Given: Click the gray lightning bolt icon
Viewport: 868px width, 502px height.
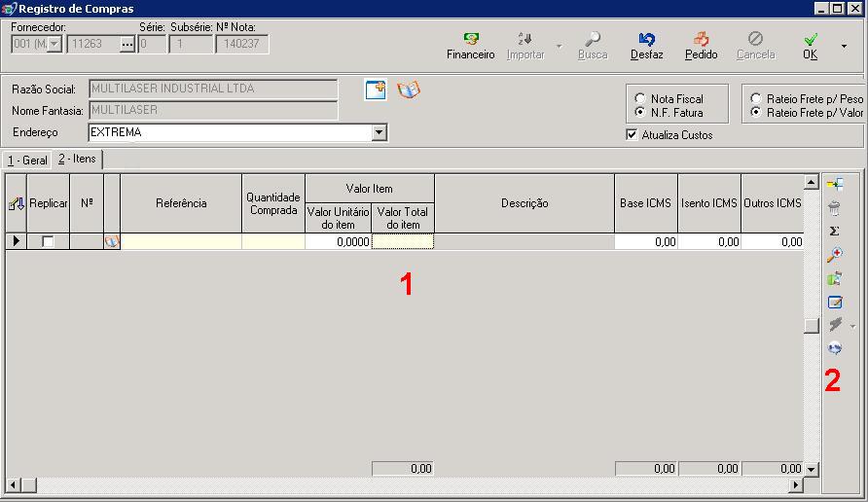Looking at the screenshot, I should coord(835,325).
